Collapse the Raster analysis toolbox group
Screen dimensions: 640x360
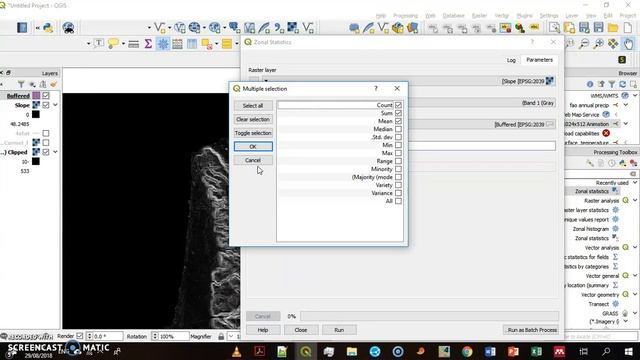point(635,200)
